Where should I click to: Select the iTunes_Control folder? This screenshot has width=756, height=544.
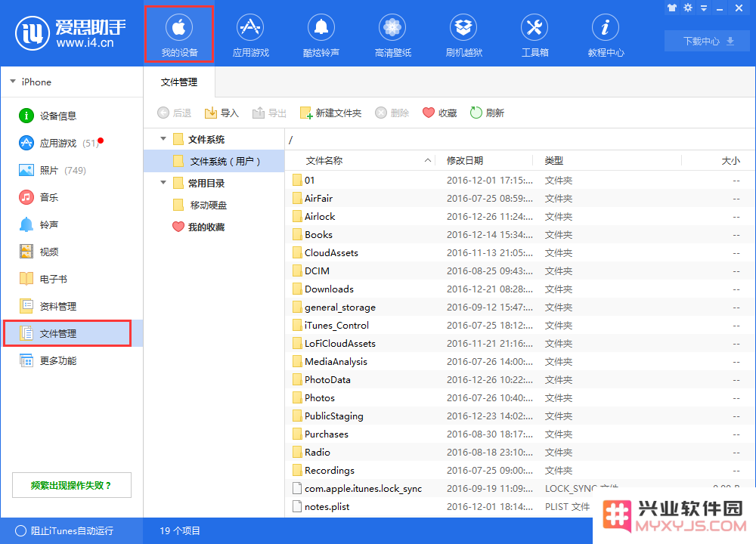[519, 325]
